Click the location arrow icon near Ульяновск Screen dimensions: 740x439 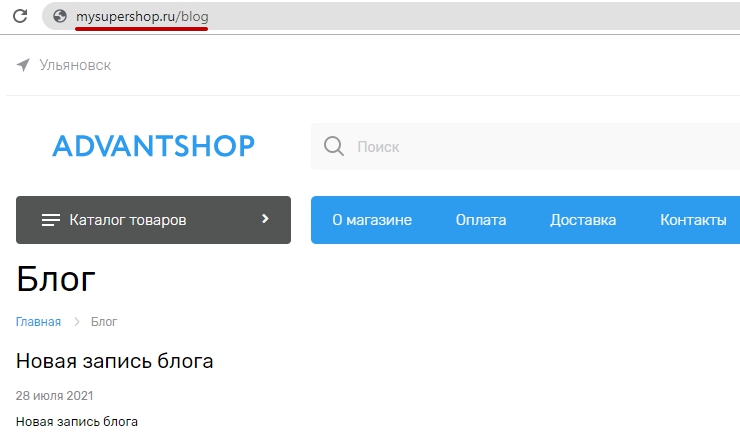pyautogui.click(x=23, y=65)
